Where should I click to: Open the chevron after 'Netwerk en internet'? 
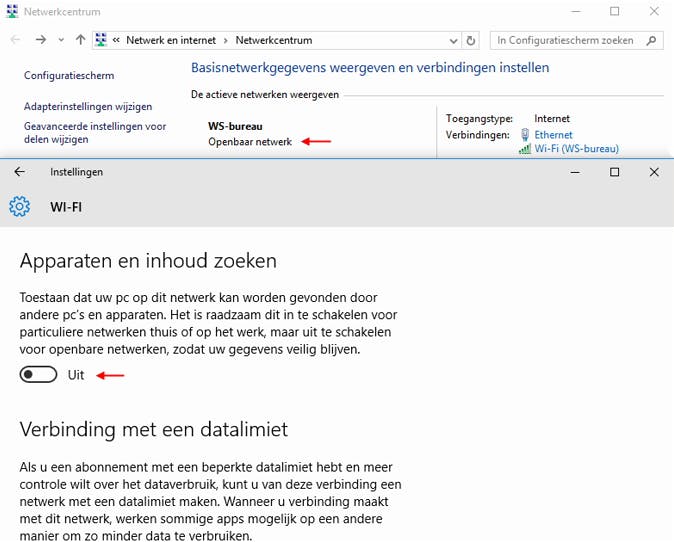(x=226, y=40)
